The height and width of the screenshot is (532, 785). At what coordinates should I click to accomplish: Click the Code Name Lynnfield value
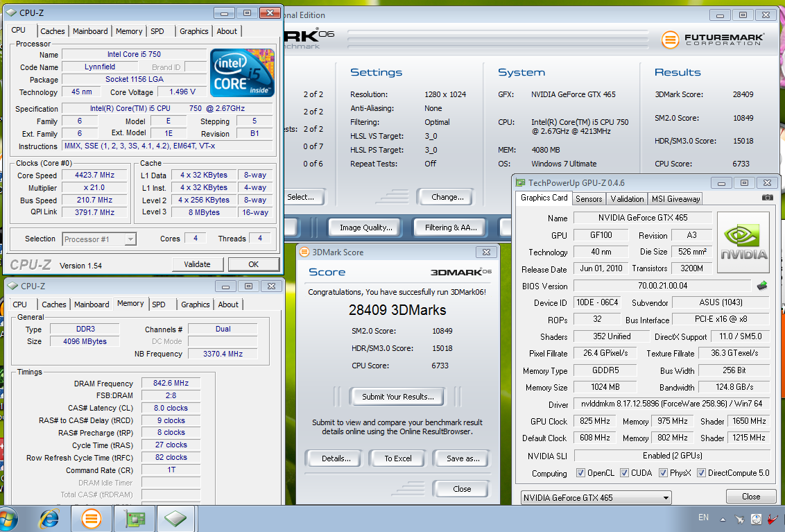(x=100, y=67)
